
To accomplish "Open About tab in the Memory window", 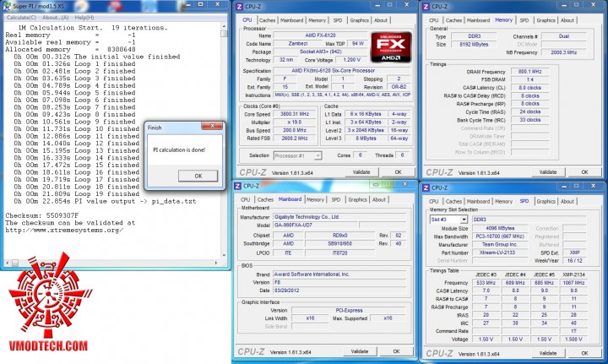I will 567,20.
